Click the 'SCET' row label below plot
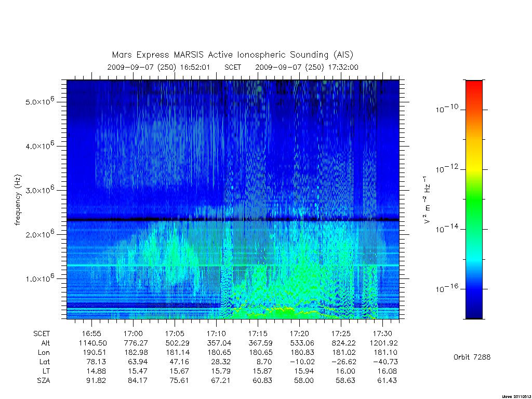The width and height of the screenshot is (532, 399). point(42,334)
